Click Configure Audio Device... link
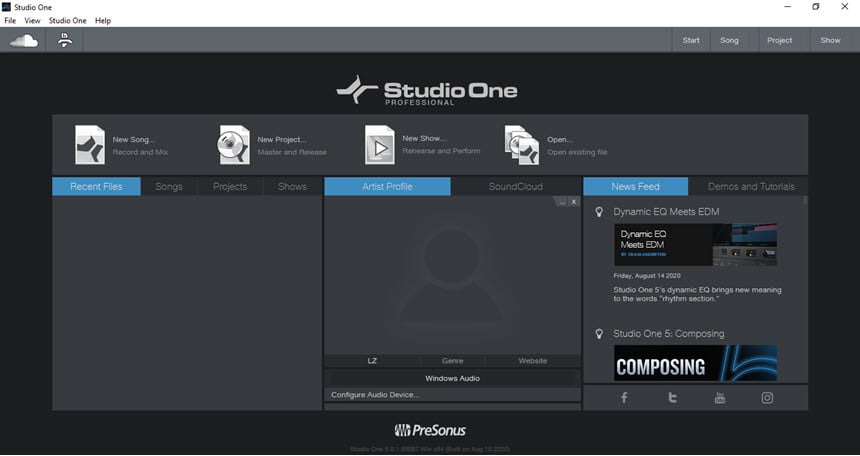The height and width of the screenshot is (456, 860). click(375, 395)
